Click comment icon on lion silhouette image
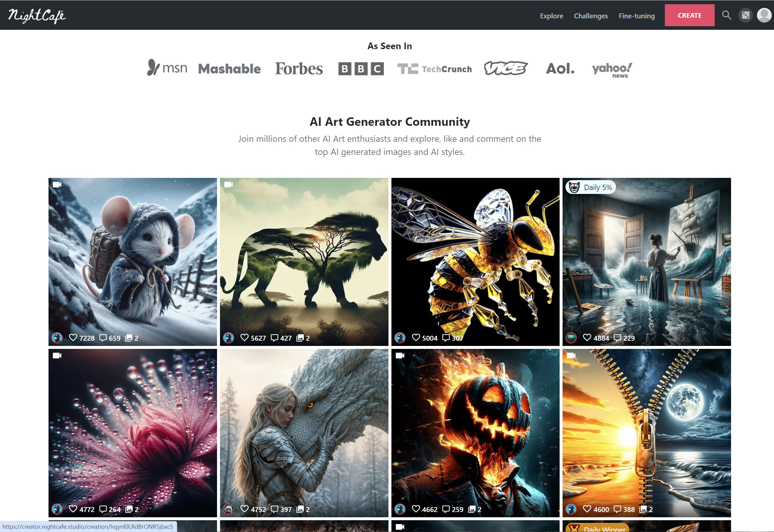 [x=274, y=338]
